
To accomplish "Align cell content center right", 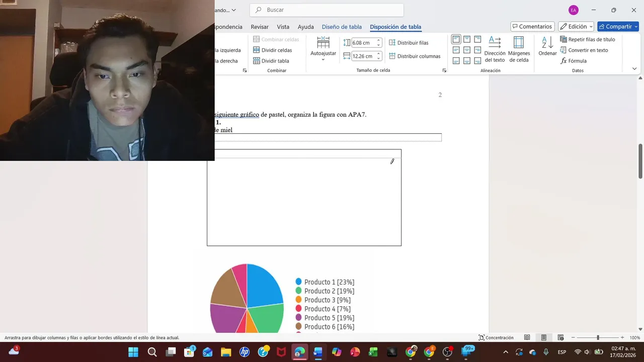I will click(x=477, y=50).
